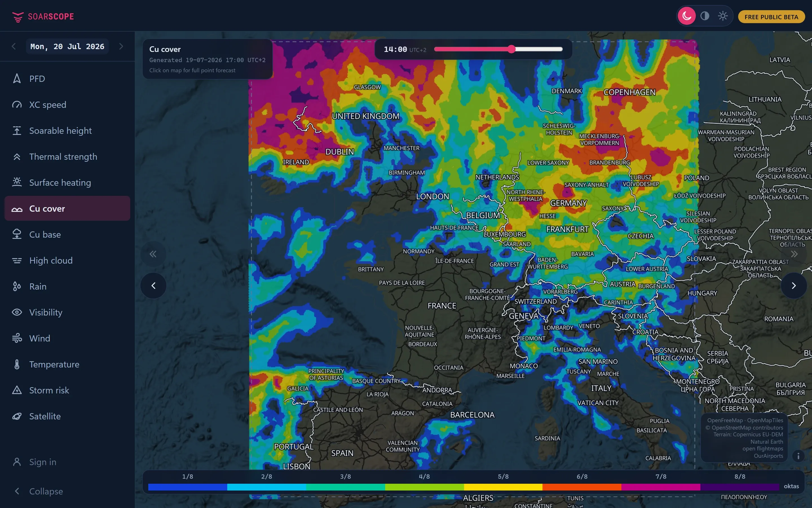This screenshot has height=508, width=812.
Task: Open the Rain droplets icon
Action: 17,286
